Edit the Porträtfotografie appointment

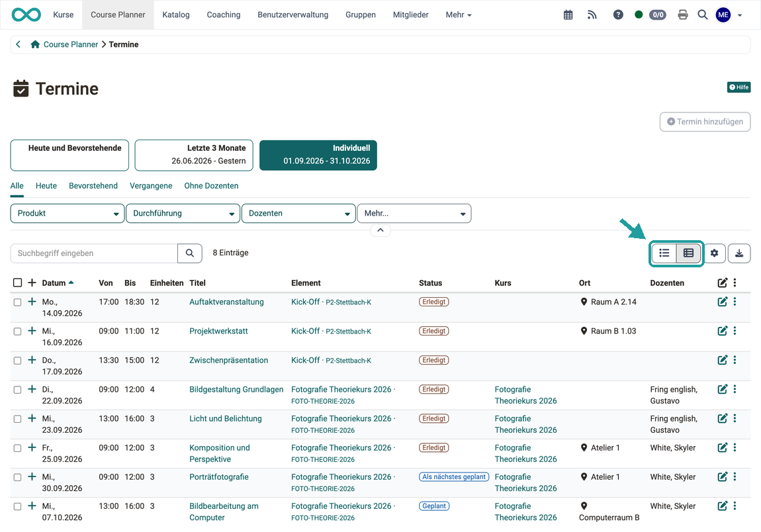pos(722,477)
